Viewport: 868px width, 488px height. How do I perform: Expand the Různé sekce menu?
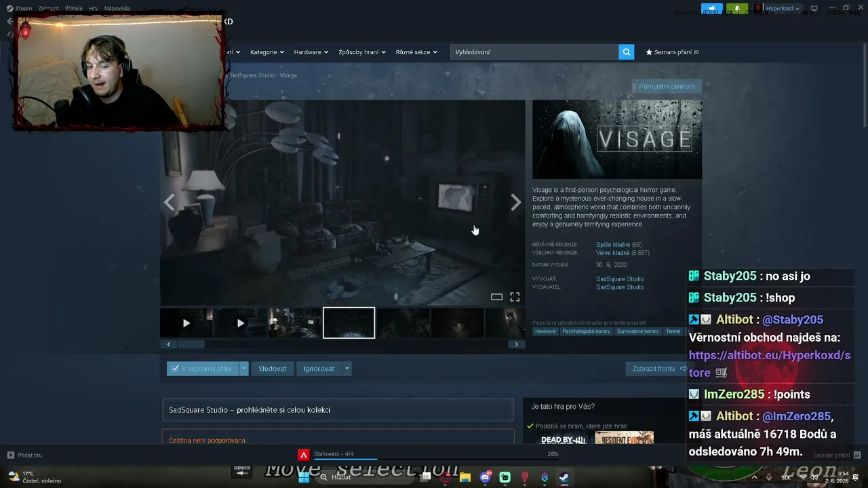click(416, 52)
